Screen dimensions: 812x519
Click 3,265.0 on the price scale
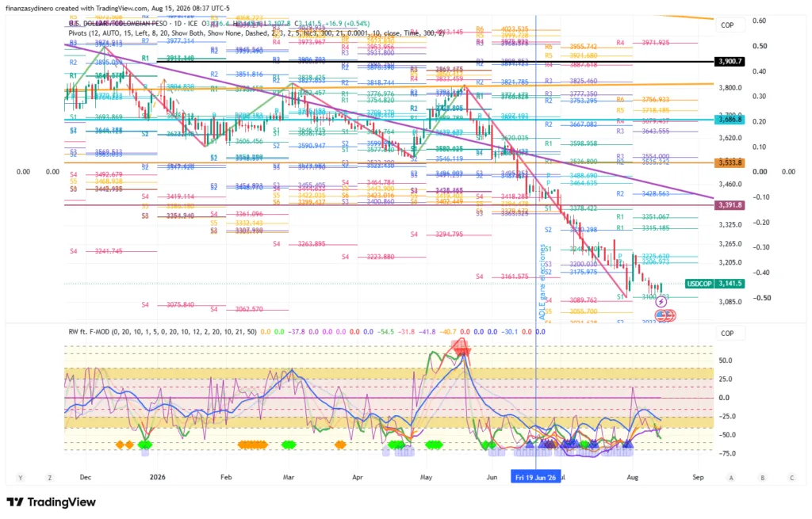pyautogui.click(x=730, y=244)
